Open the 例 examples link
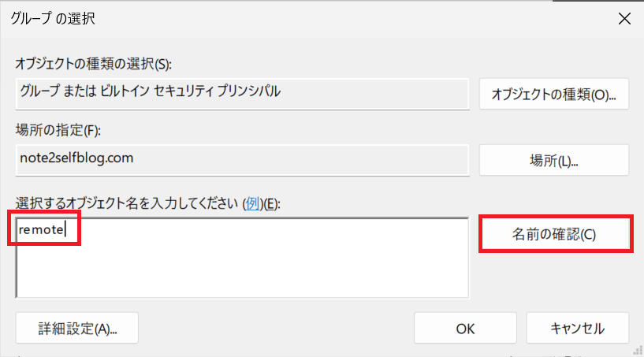Image resolution: width=644 pixels, height=357 pixels. click(253, 203)
